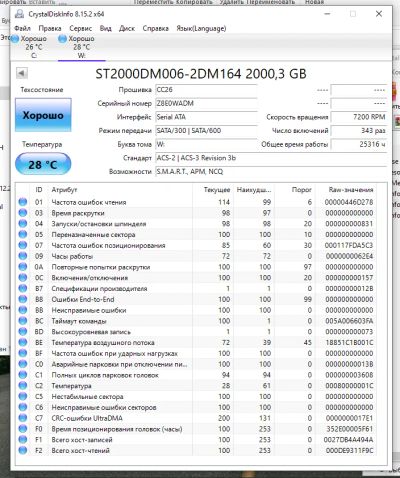Select disk W: tab at 28 °C
The width and height of the screenshot is (400, 478).
[x=82, y=47]
